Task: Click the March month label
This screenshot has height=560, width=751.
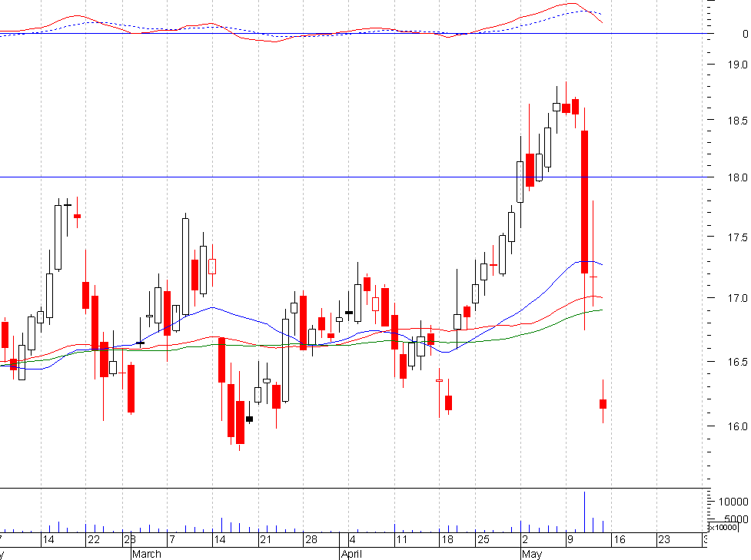Action: click(x=147, y=554)
